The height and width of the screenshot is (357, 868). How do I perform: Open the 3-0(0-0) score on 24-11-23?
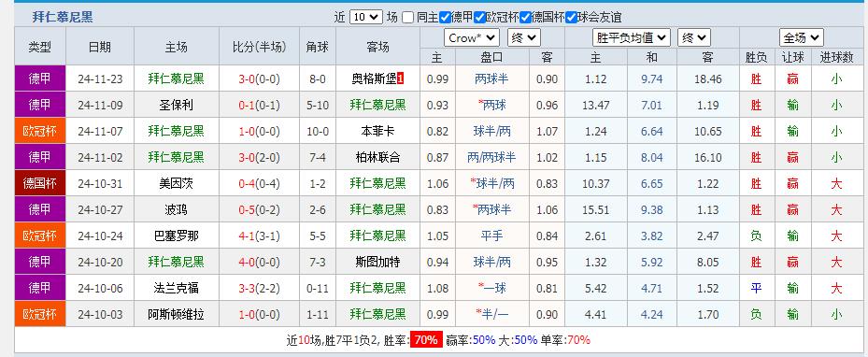(x=259, y=79)
